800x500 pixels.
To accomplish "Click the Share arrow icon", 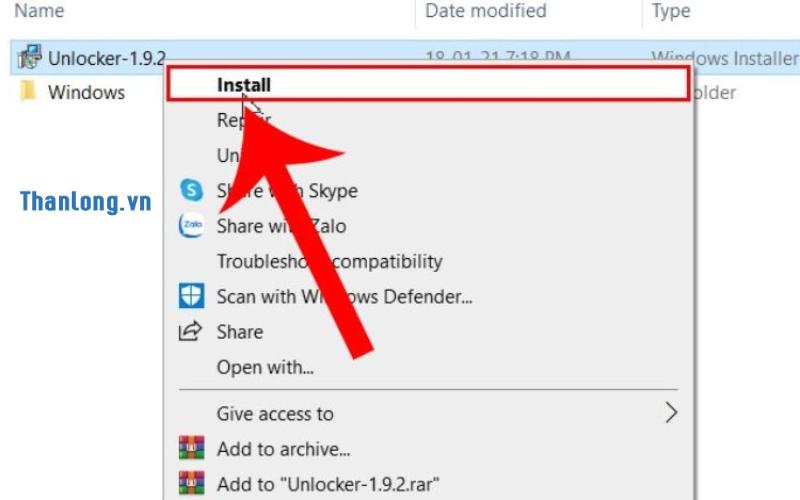I will pos(190,332).
